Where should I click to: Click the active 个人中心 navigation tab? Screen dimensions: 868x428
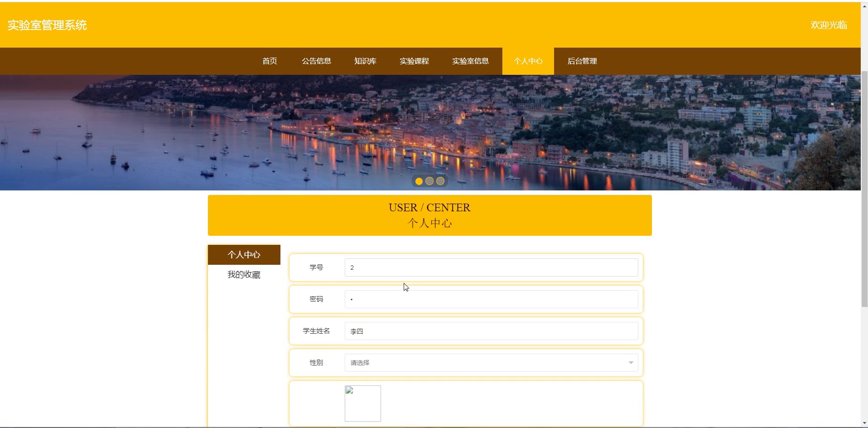coord(528,61)
